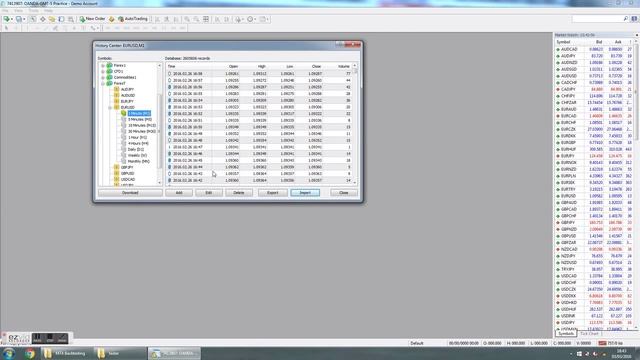
Task: Switch to Symbols tab in Market Watch
Action: coord(566,333)
